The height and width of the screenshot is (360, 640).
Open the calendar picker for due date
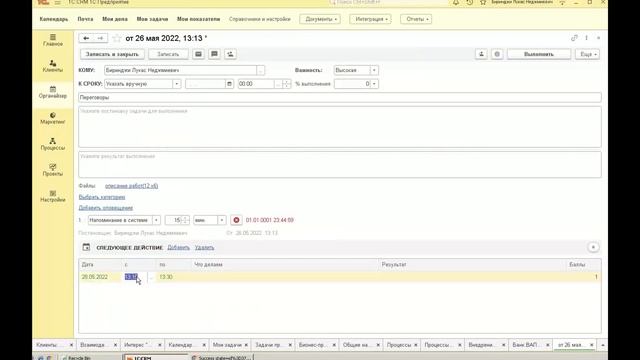click(x=229, y=84)
